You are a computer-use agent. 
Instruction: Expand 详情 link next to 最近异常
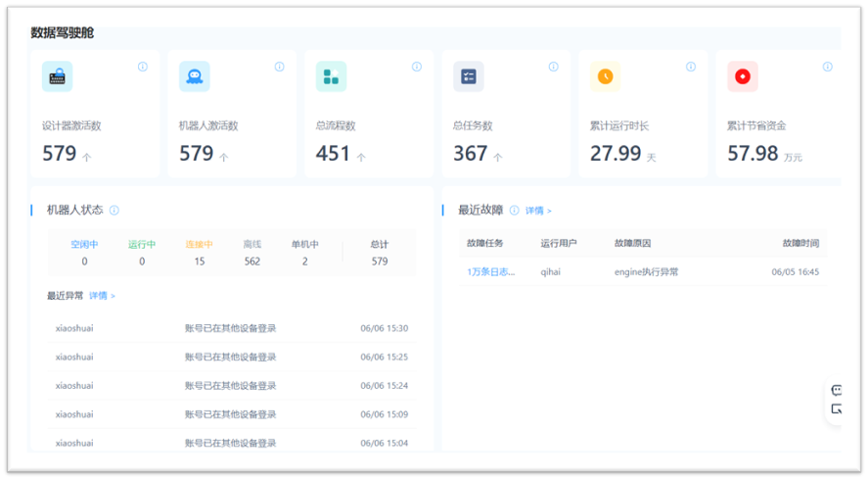click(x=102, y=296)
